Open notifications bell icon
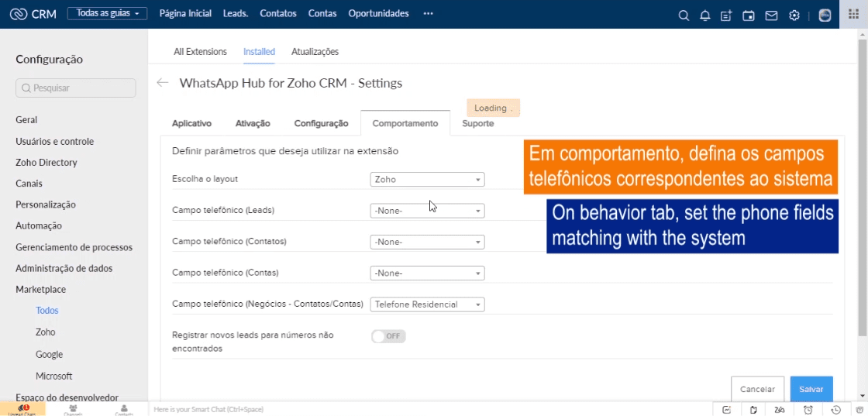Screen dimensions: 868x416 click(x=704, y=15)
